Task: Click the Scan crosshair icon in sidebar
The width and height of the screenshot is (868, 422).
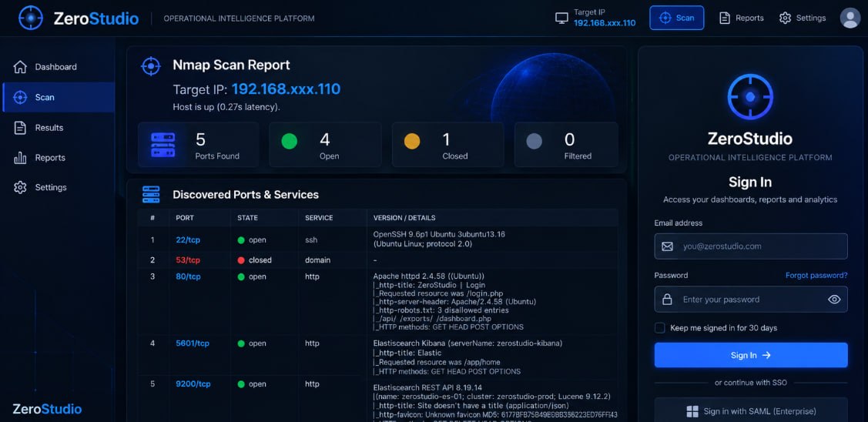Action: tap(20, 98)
